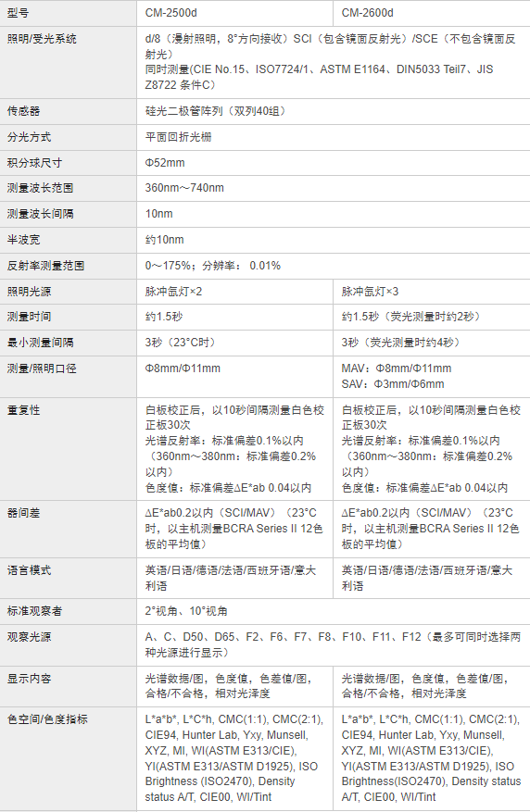The height and width of the screenshot is (812, 530).
Task: Click the 3秒（23°C时）interval cell
Action: click(x=234, y=343)
